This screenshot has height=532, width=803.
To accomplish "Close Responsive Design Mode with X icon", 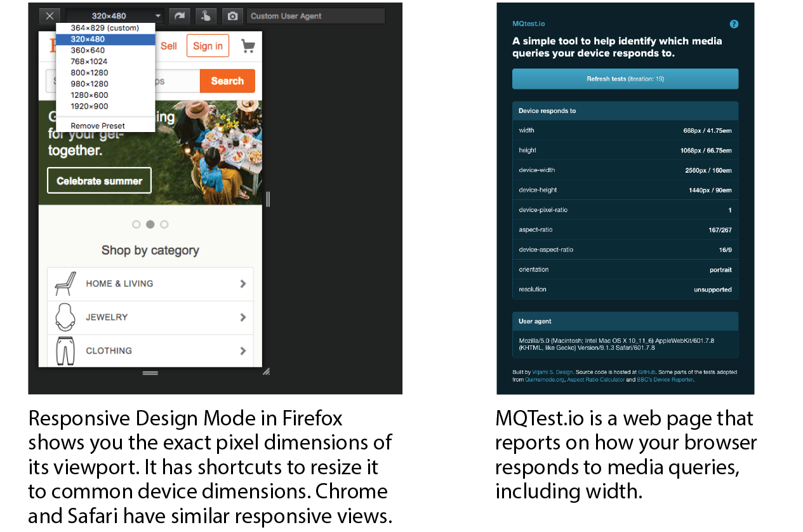I will pyautogui.click(x=50, y=16).
